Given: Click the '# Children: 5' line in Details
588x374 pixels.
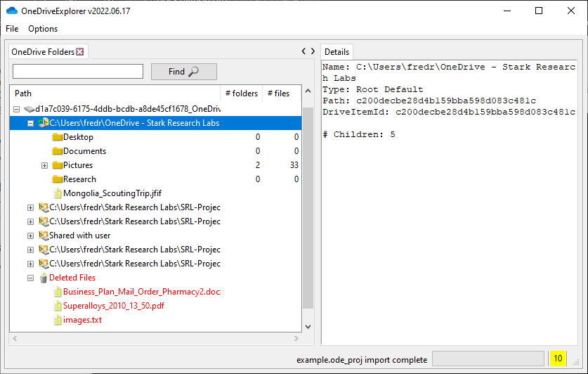Looking at the screenshot, I should 359,134.
